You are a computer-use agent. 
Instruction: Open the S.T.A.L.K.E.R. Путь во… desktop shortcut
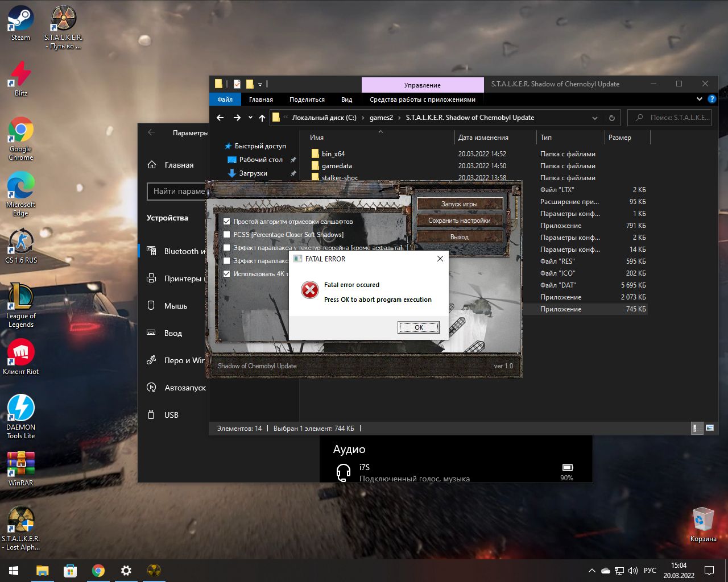click(x=63, y=27)
